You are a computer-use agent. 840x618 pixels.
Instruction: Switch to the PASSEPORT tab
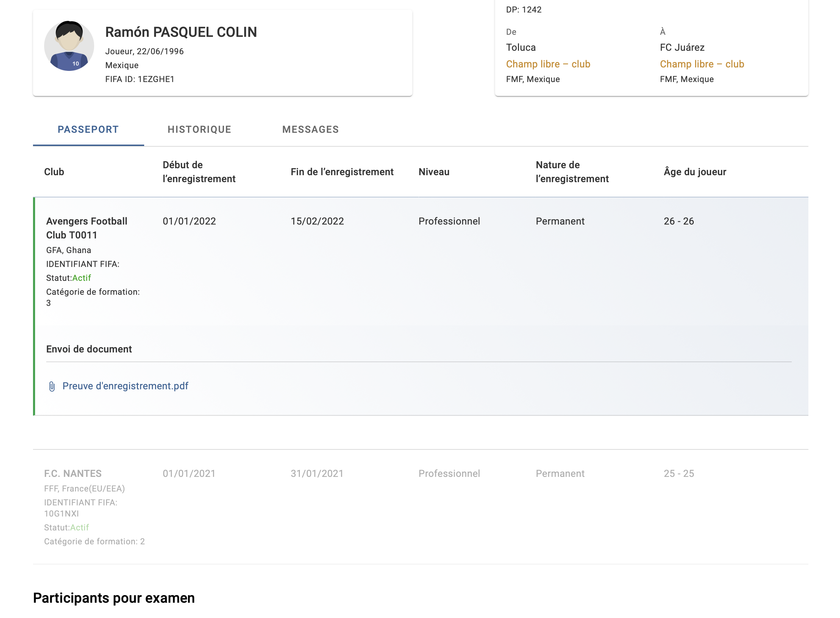[88, 129]
